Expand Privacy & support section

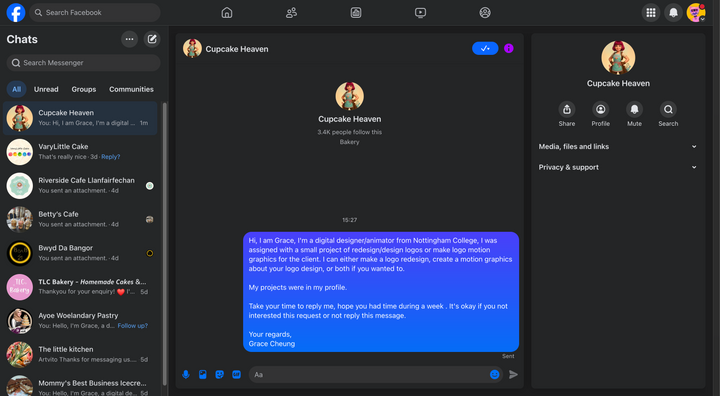click(618, 167)
